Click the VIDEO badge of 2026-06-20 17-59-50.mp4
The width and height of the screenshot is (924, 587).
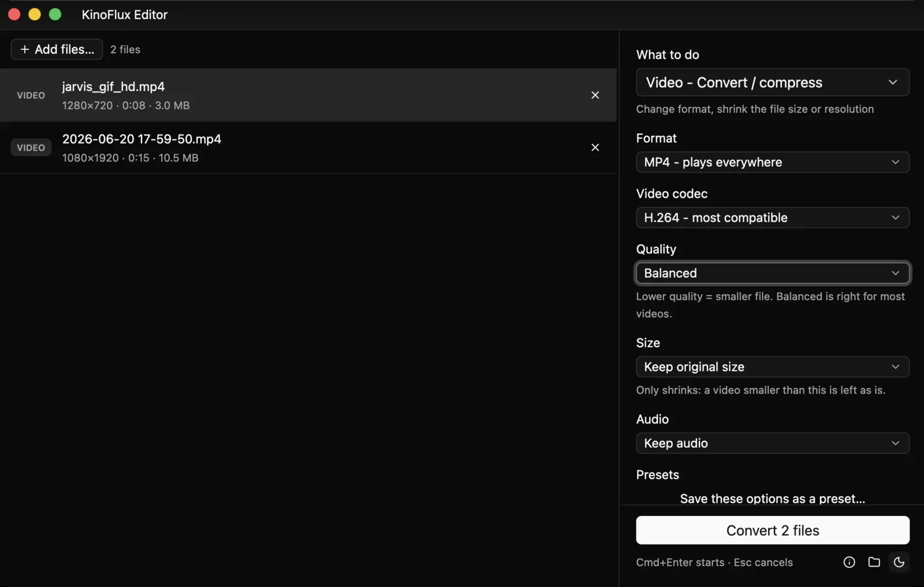(31, 148)
